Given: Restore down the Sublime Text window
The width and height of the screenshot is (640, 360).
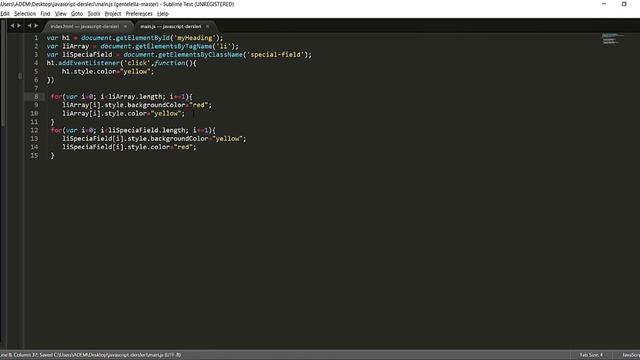Looking at the screenshot, I should click(624, 4).
